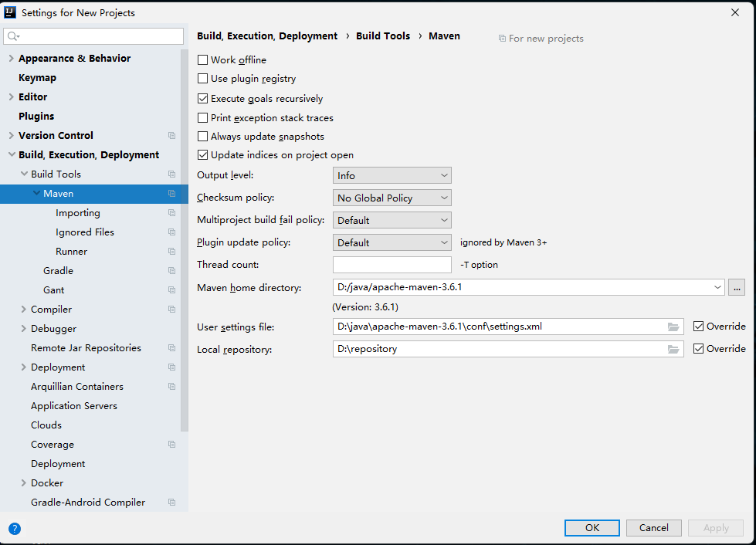Screen dimensions: 756x545
Task: Click the copy icon beside Runner
Action: [x=171, y=251]
